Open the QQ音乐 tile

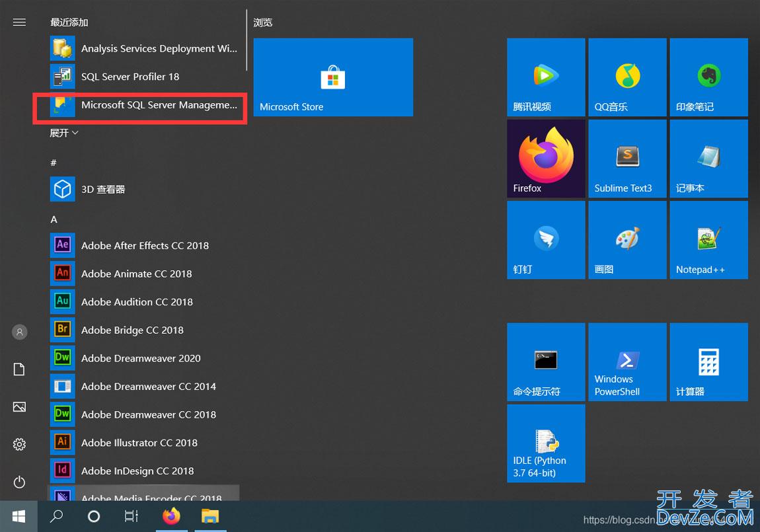[x=627, y=77]
